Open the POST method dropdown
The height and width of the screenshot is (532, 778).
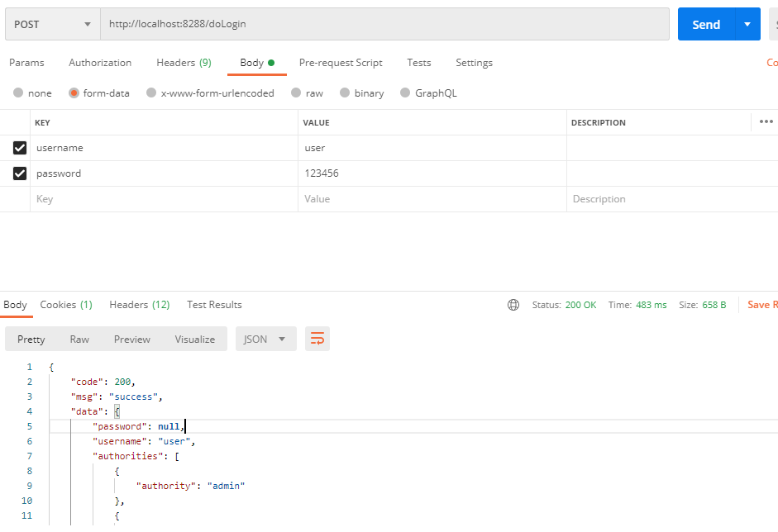click(53, 24)
